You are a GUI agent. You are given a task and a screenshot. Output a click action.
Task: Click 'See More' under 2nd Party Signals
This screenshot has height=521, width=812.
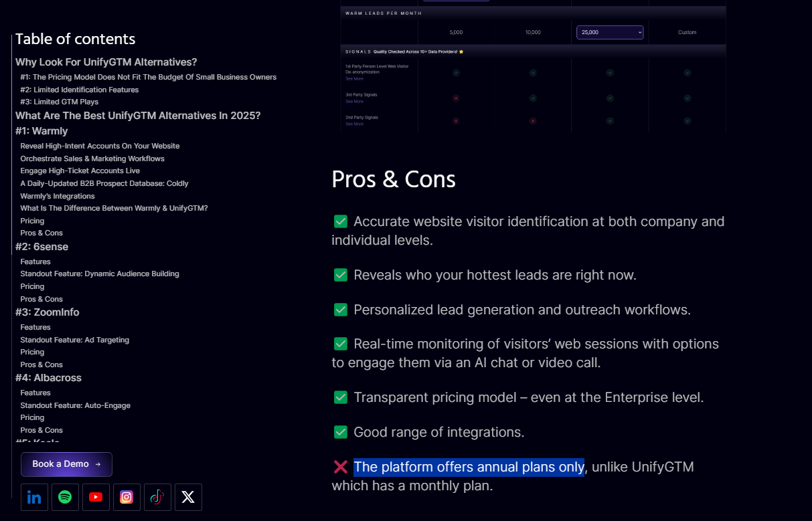click(354, 124)
